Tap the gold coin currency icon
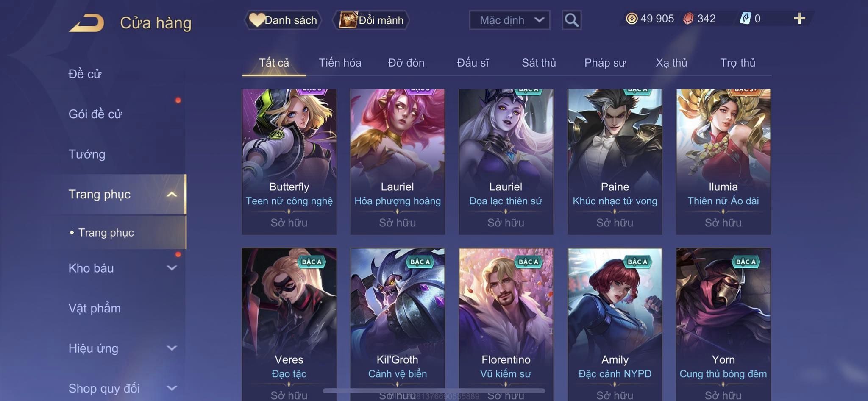The width and height of the screenshot is (868, 401). point(632,19)
